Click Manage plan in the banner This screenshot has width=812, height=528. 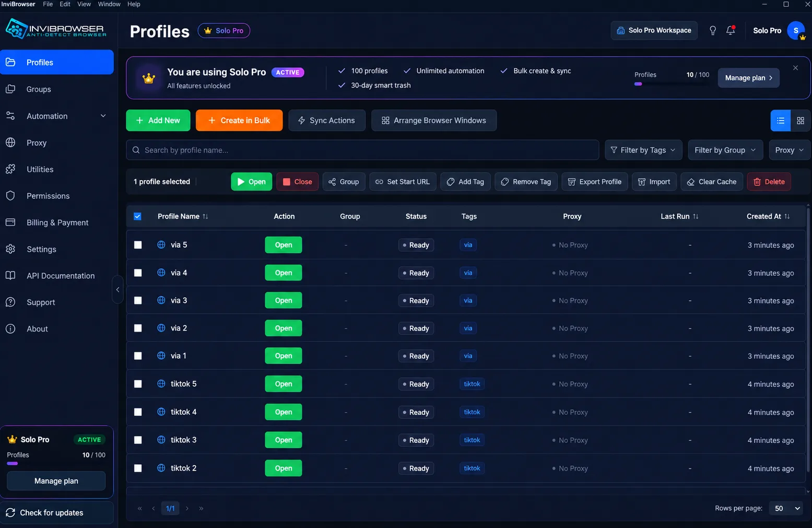tap(749, 78)
